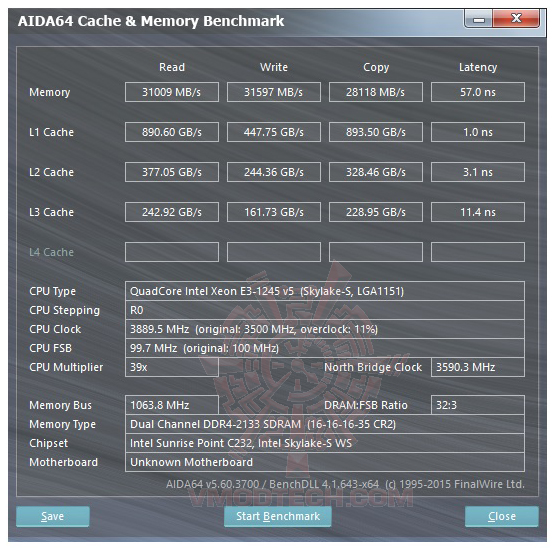
Task: Select L2 Cache Latency 3.1 ns
Action: click(x=478, y=172)
